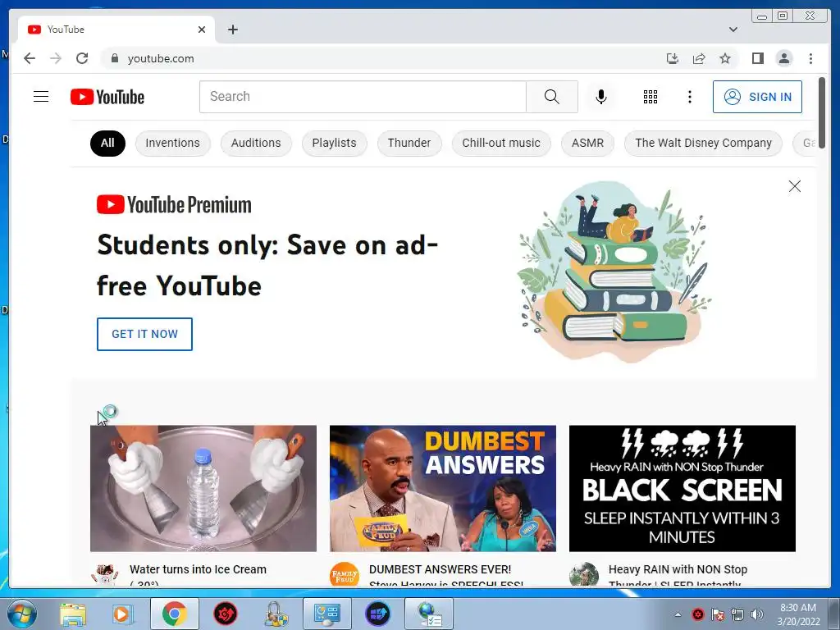840x630 pixels.
Task: Select the Playlists filter chip
Action: 335,143
